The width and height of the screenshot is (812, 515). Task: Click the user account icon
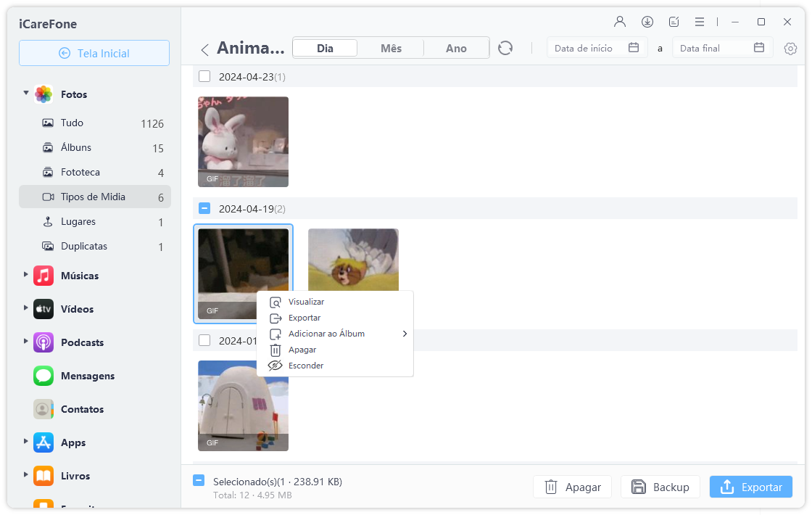pos(619,22)
